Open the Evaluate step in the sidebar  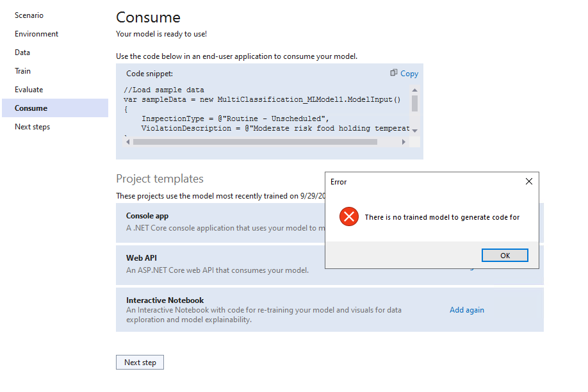[x=28, y=89]
